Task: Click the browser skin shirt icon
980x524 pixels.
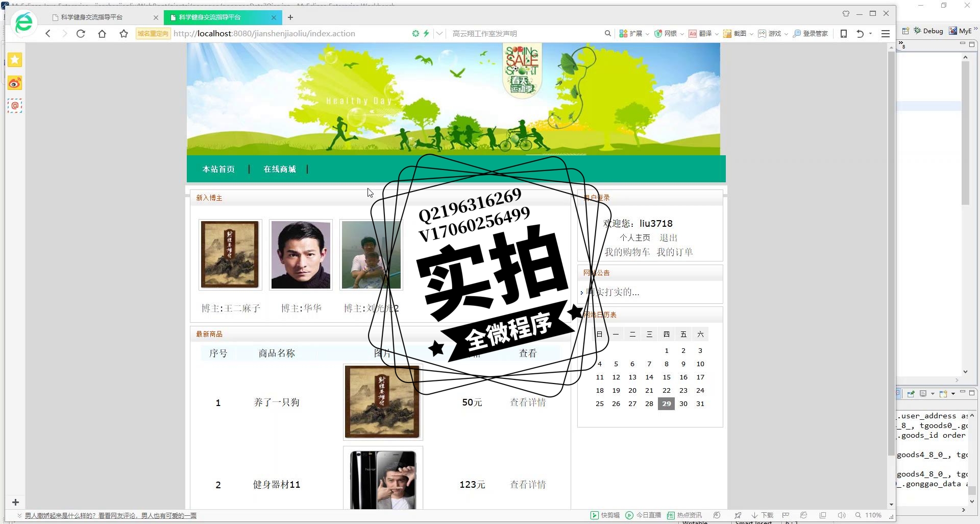Action: coord(846,13)
